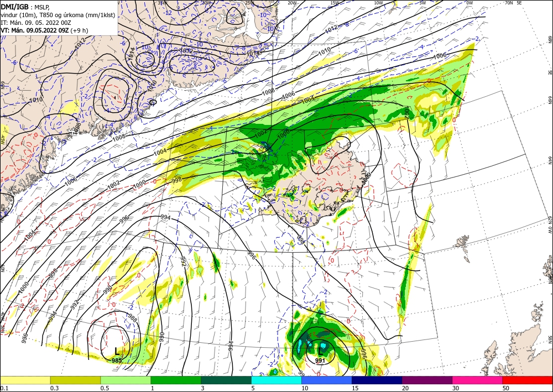Click the legend value "0.3"
Image resolution: width=553 pixels, height=392 pixels.
[54, 388]
